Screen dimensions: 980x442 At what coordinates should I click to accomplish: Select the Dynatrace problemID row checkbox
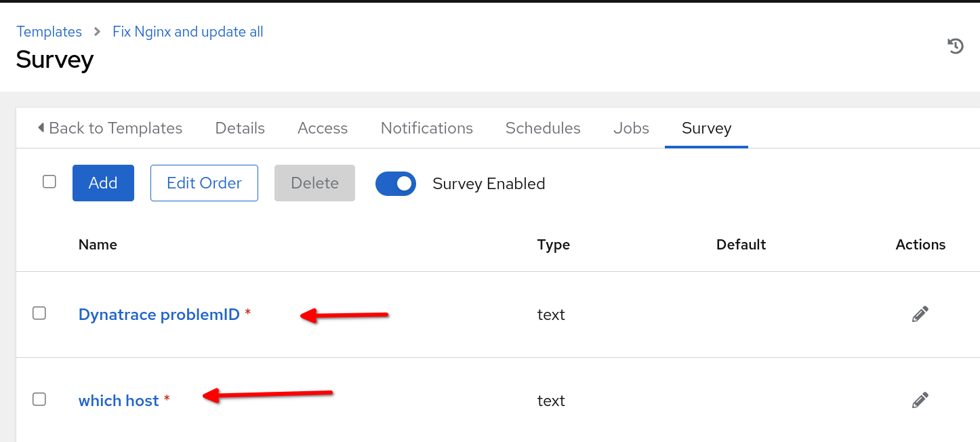click(x=39, y=313)
